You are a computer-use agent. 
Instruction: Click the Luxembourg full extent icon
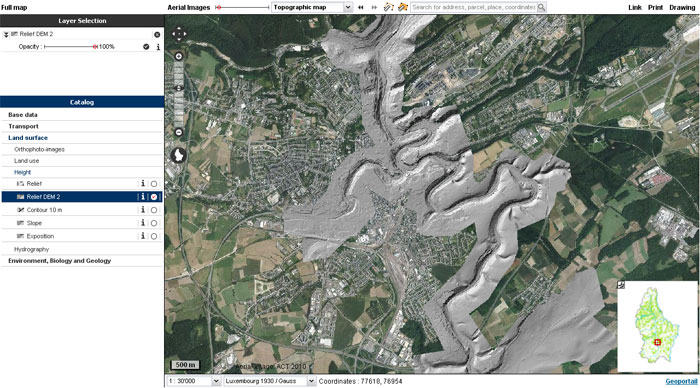tap(179, 155)
